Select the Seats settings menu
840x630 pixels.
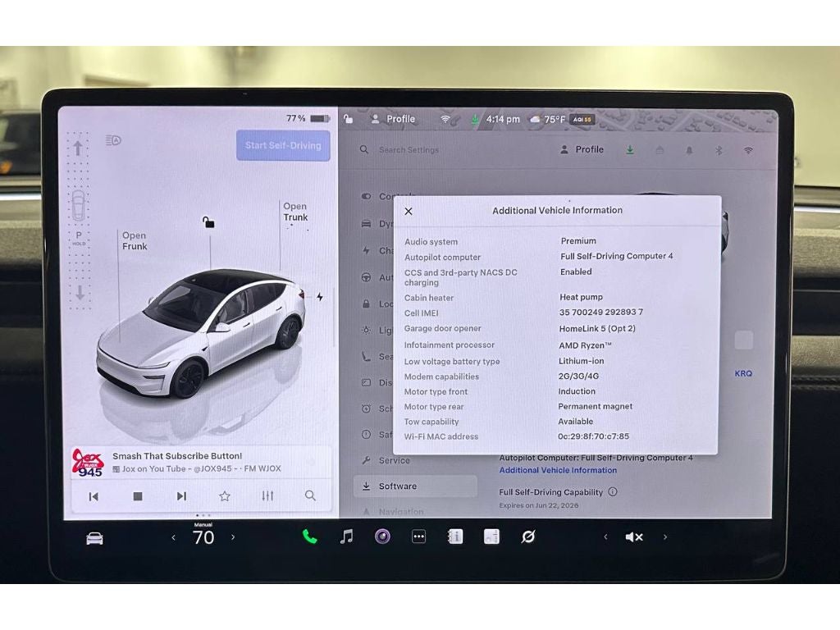[x=377, y=356]
